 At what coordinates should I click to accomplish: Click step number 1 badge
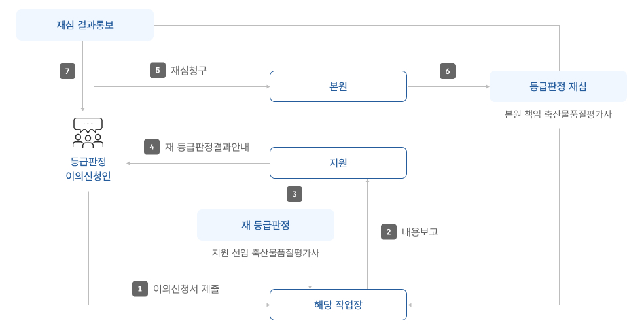click(x=139, y=289)
